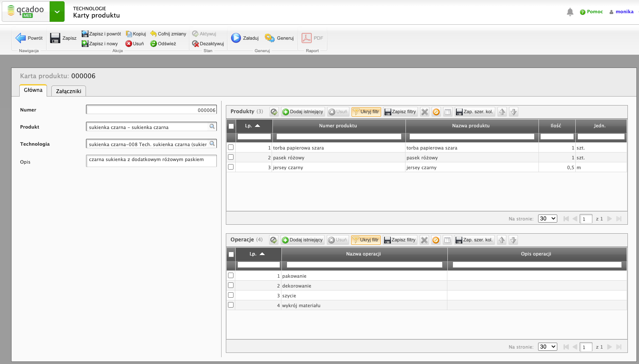
Task: Open the Na stronie dropdown in Operacje grid
Action: [x=547, y=346]
